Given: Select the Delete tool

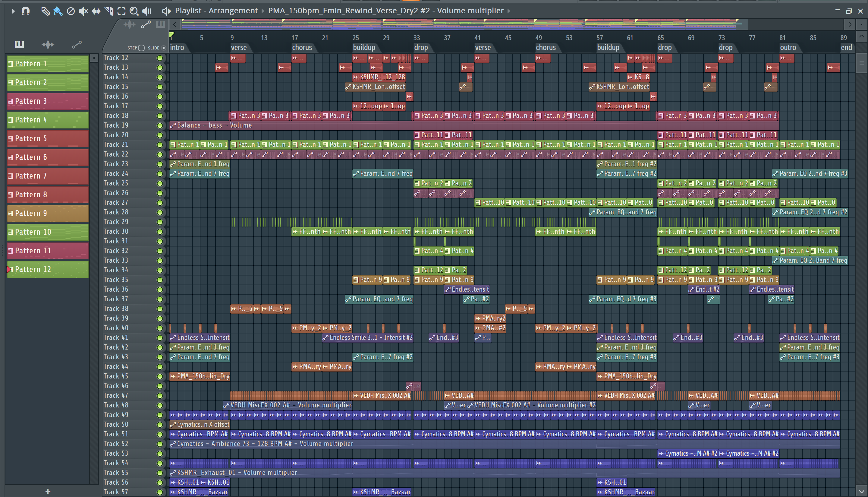Looking at the screenshot, I should 71,11.
